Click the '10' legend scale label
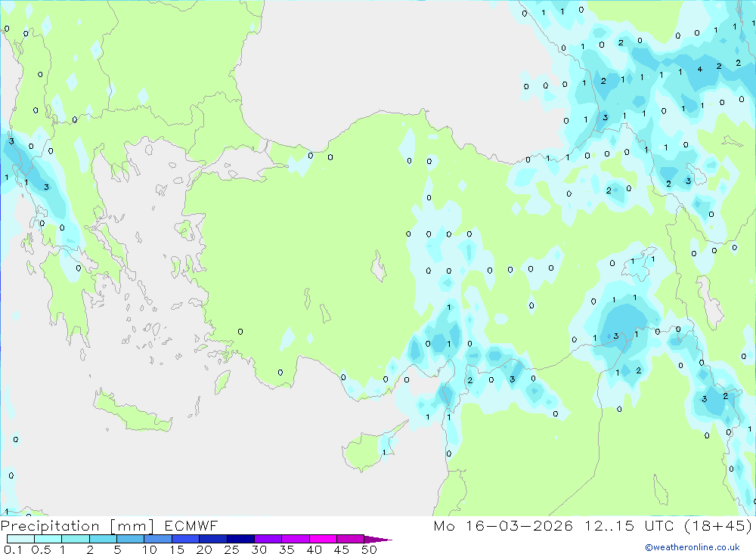Viewport: 756px width, 554px height. [x=150, y=549]
